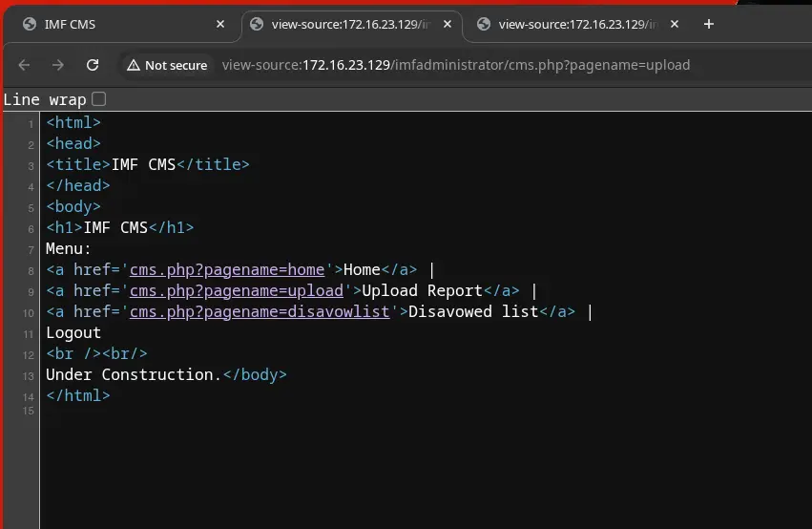Click the browser forward arrow
Image resolution: width=812 pixels, height=529 pixels.
click(x=58, y=65)
